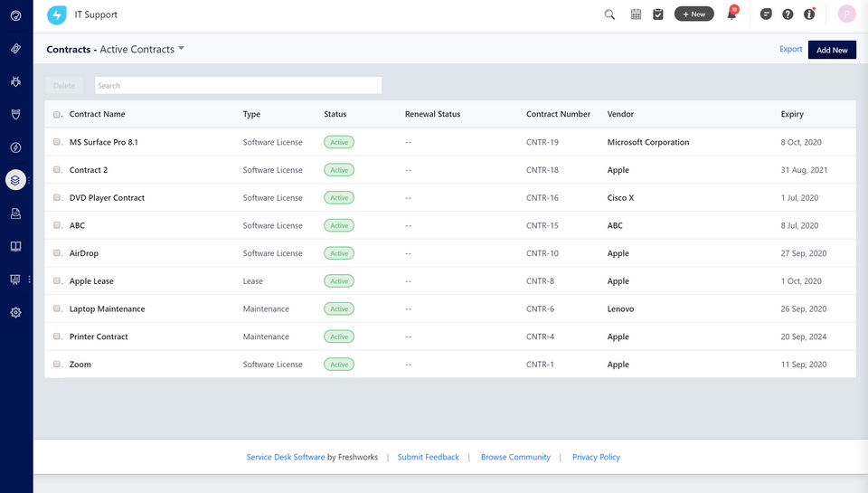Click the Microsoft Corporation vendor cell
Screen dimensions: 868x493
coord(648,142)
